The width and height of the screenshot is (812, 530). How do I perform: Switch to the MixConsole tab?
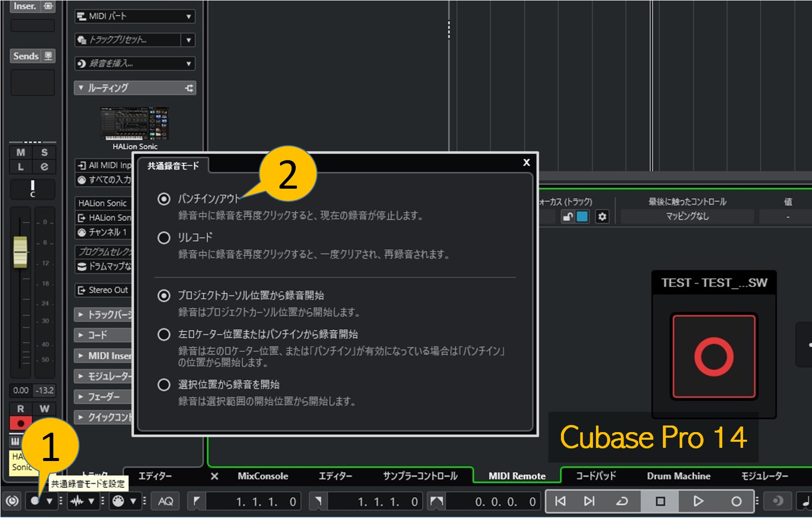[x=263, y=476]
